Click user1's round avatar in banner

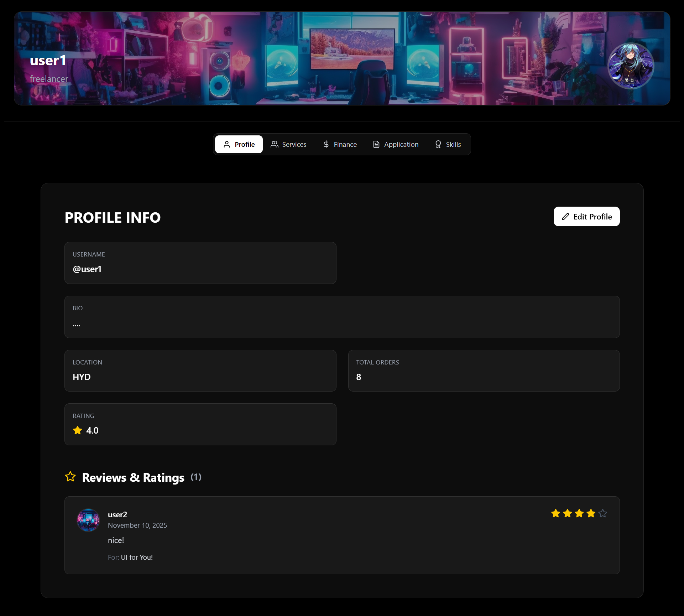click(x=630, y=66)
